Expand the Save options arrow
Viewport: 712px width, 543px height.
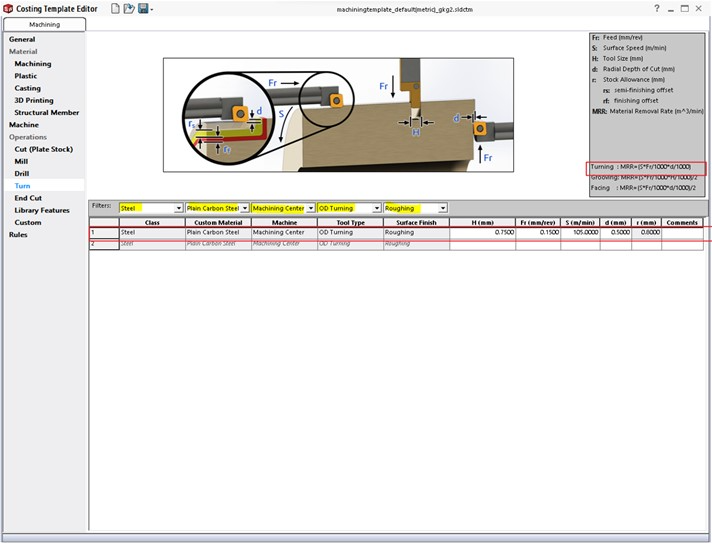point(152,9)
